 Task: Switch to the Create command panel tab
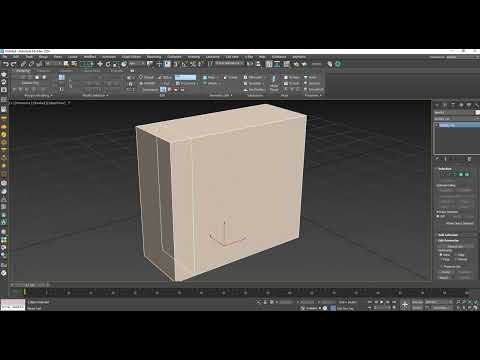(x=437, y=105)
